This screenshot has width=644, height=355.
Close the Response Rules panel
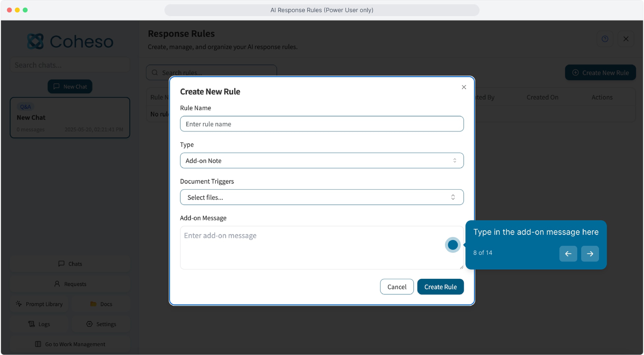click(626, 39)
